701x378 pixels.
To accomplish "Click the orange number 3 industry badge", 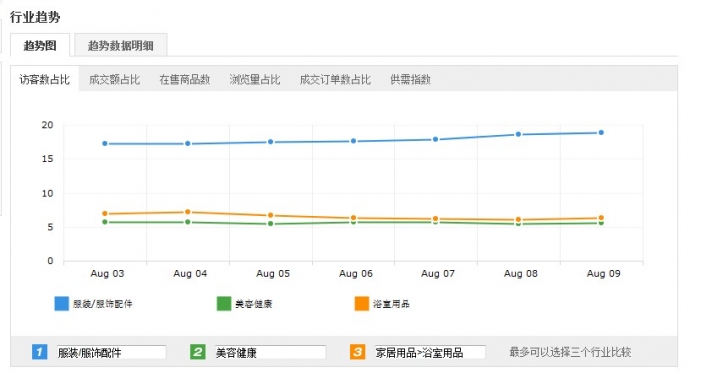I will (357, 352).
